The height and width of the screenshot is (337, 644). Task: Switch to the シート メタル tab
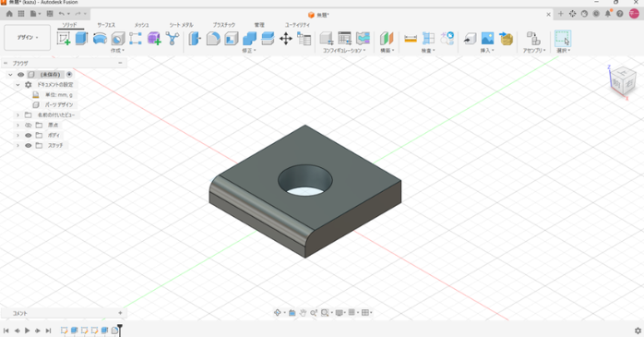[181, 25]
